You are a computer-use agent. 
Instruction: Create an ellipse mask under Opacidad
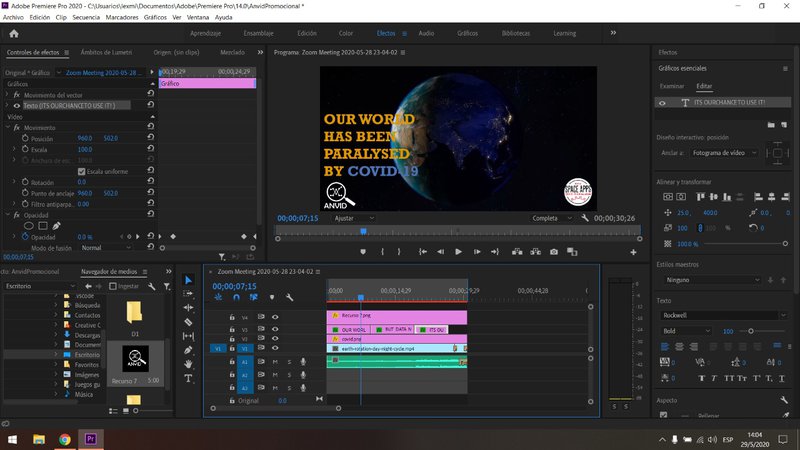click(29, 226)
